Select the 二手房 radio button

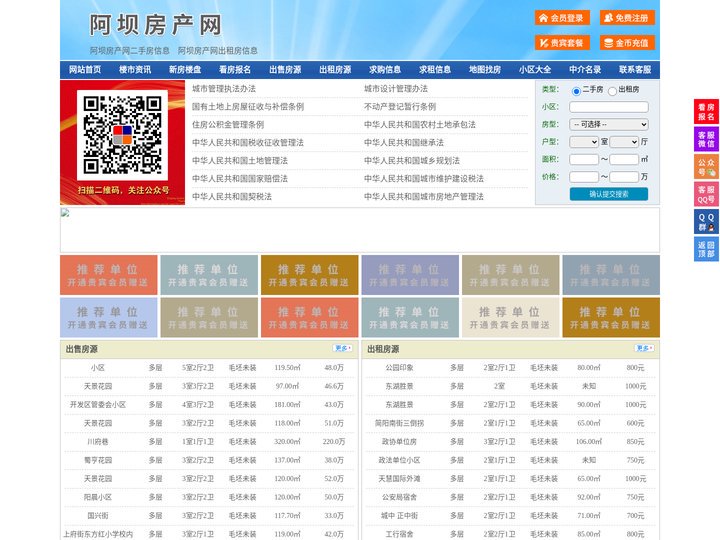[x=576, y=91]
